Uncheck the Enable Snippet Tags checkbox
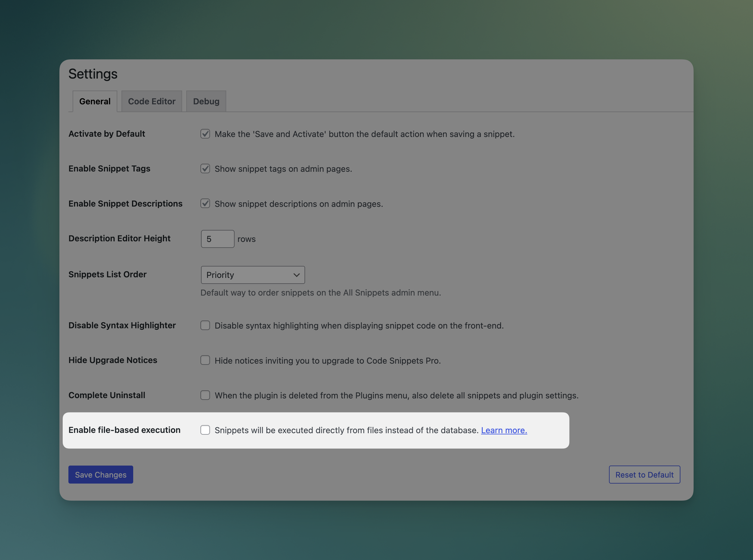 point(205,168)
